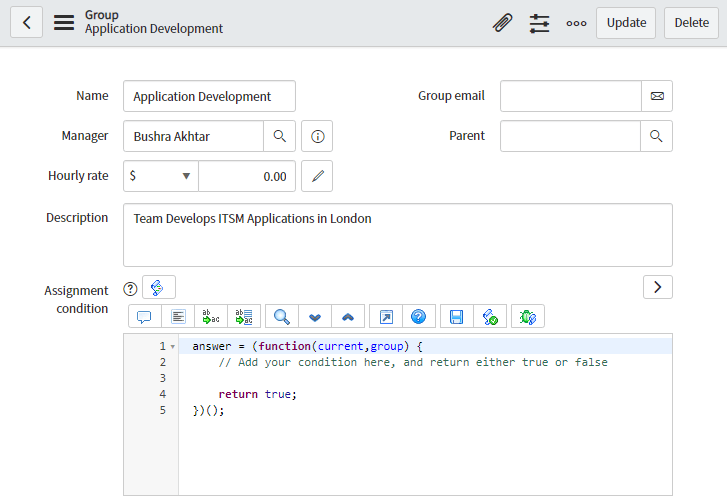Image resolution: width=727 pixels, height=503 pixels.
Task: Click the Name input field
Action: [x=209, y=96]
